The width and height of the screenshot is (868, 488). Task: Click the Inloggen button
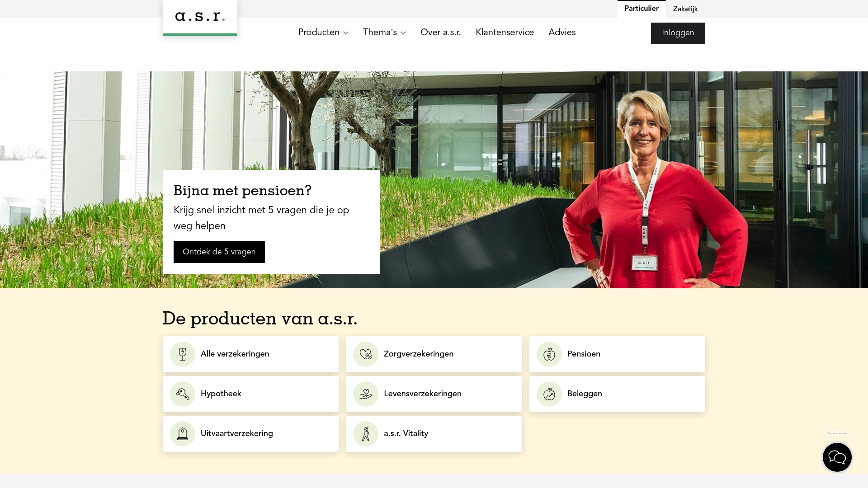click(678, 33)
